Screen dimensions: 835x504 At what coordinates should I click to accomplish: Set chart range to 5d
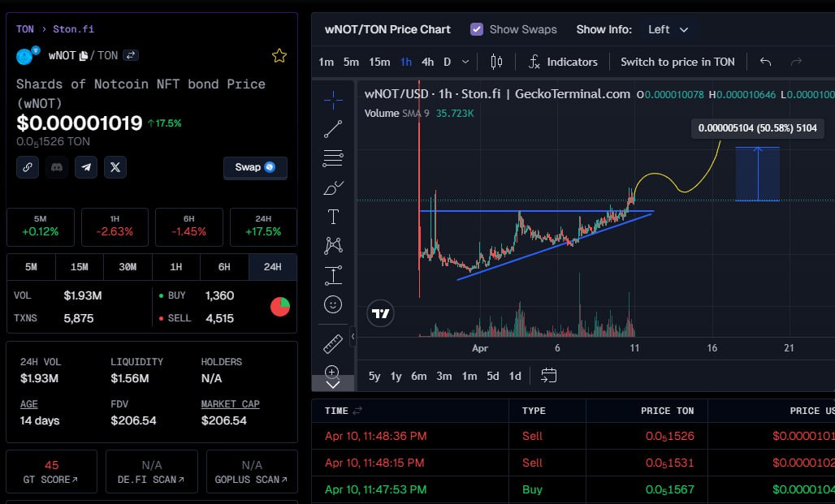pos(492,377)
